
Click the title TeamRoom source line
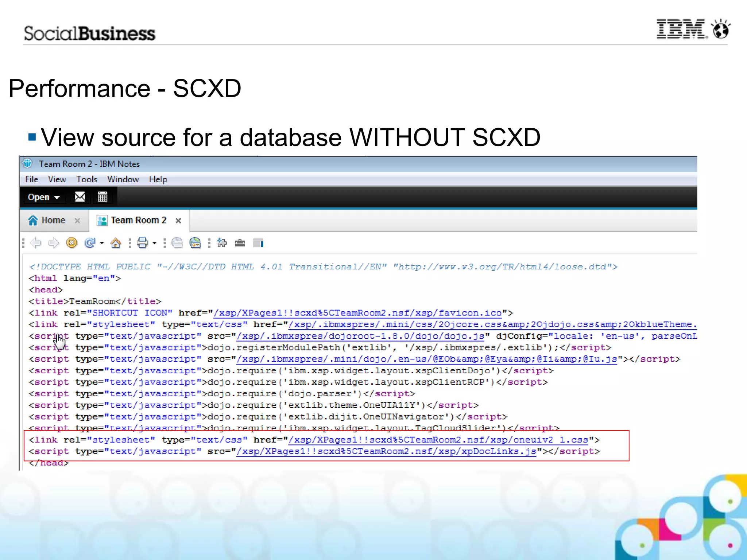tap(95, 302)
